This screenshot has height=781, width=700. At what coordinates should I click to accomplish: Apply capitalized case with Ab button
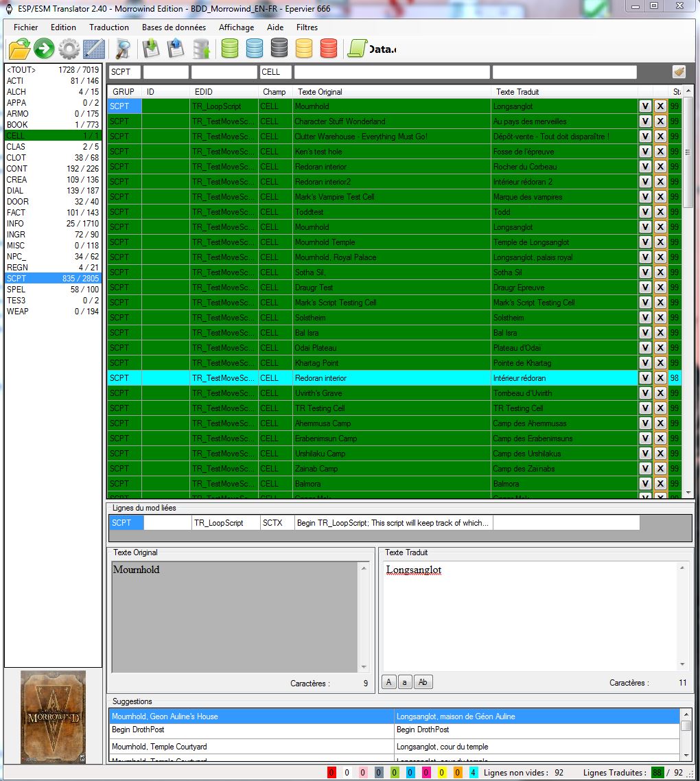(x=423, y=682)
